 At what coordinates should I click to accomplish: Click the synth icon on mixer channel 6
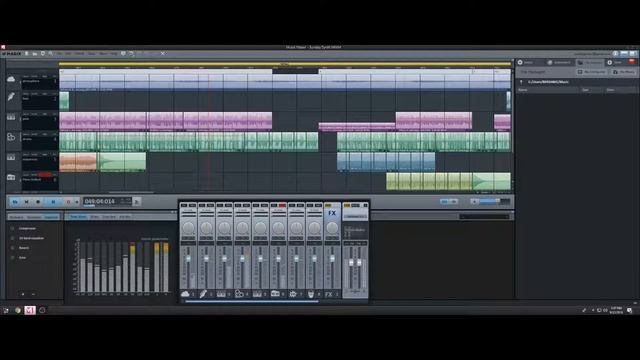click(x=275, y=293)
